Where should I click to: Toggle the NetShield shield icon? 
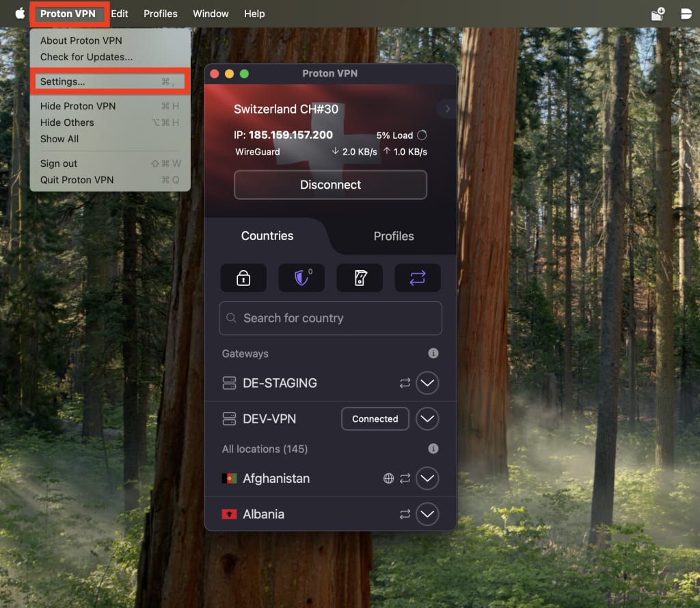coord(301,278)
